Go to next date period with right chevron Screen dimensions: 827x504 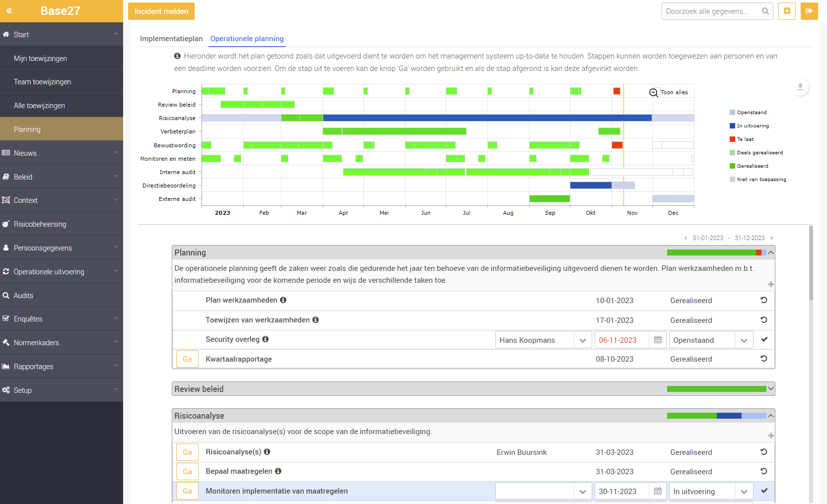[x=771, y=238]
